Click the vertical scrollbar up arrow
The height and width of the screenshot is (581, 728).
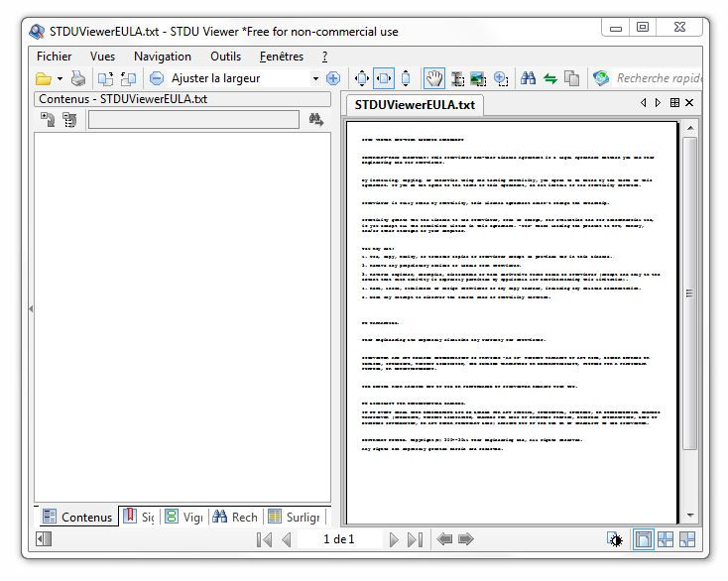(x=690, y=128)
